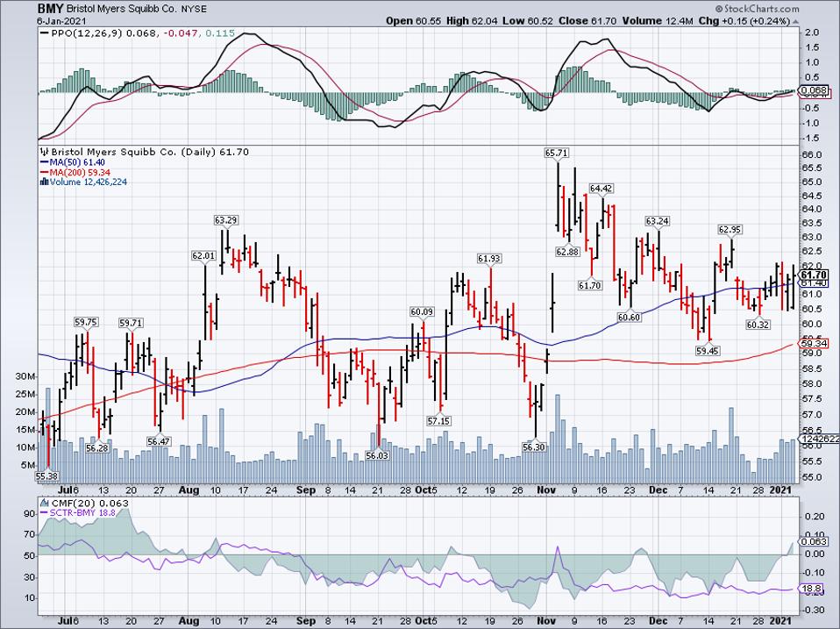The image size is (840, 629).
Task: Click the 60.60 low price label
Action: [x=629, y=318]
